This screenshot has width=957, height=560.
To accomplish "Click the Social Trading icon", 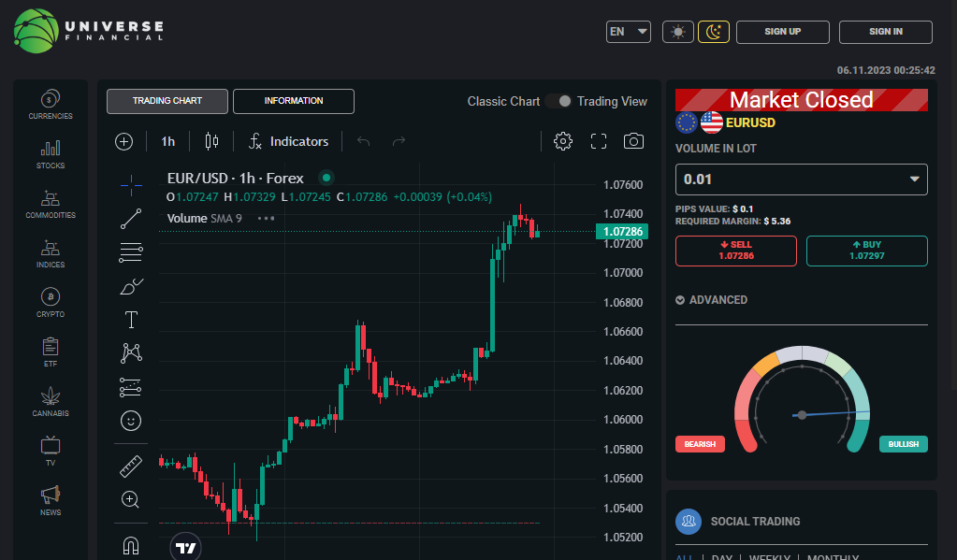I will [x=689, y=522].
